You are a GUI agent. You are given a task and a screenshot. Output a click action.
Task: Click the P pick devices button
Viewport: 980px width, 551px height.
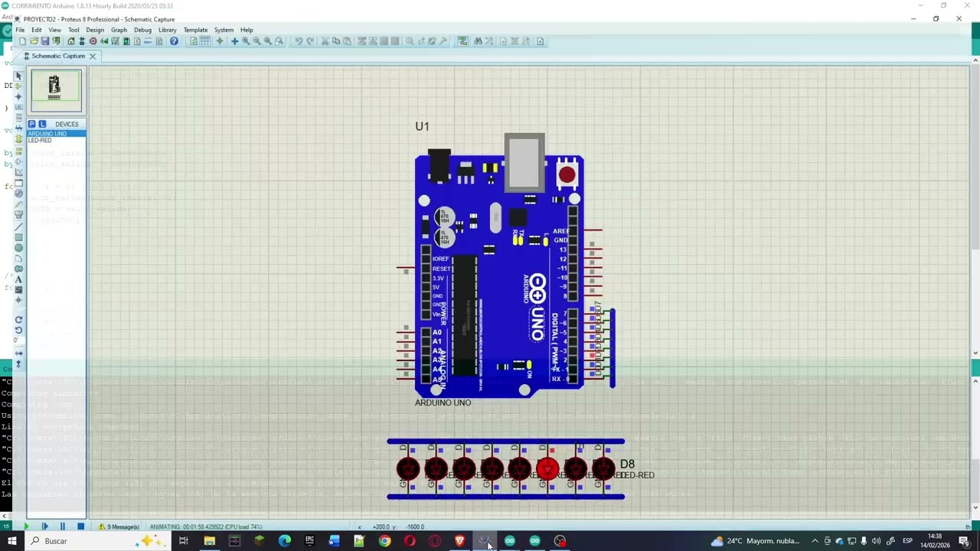click(x=32, y=124)
